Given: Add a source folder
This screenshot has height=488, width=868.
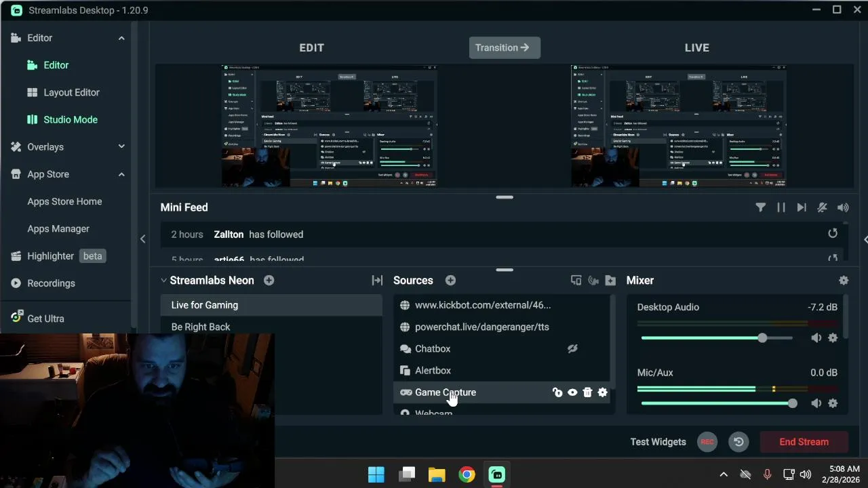Looking at the screenshot, I should 610,280.
